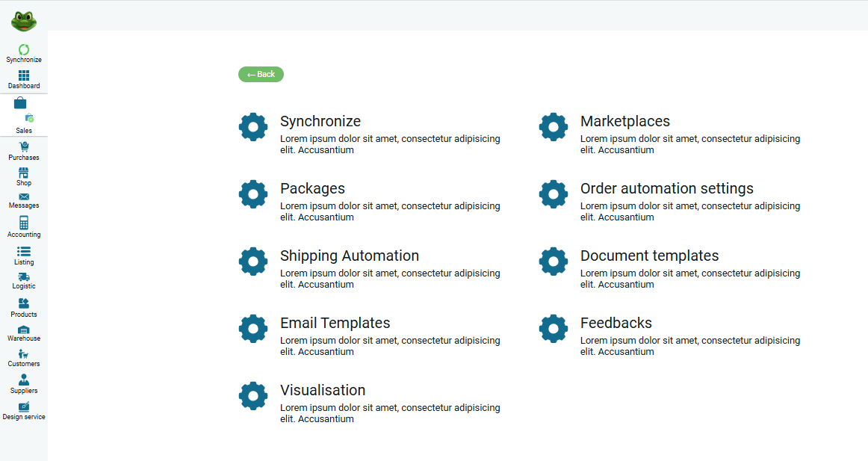This screenshot has width=868, height=461.
Task: Open the Messages envelope icon
Action: [24, 197]
